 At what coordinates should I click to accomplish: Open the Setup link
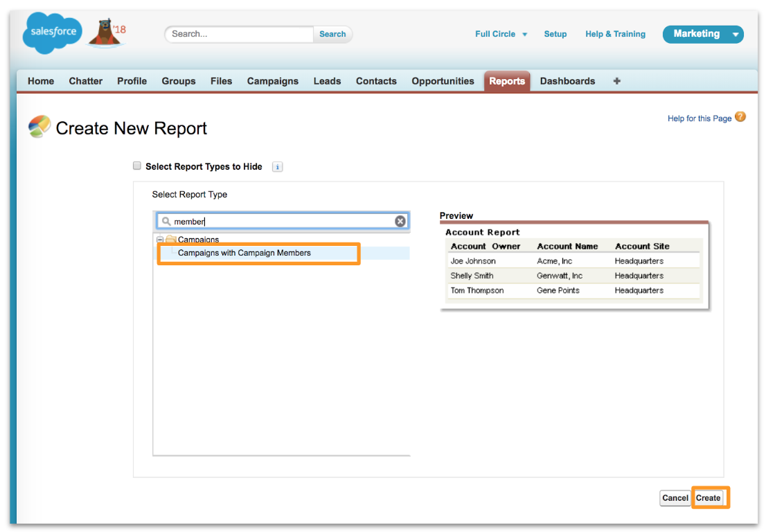[x=555, y=34]
